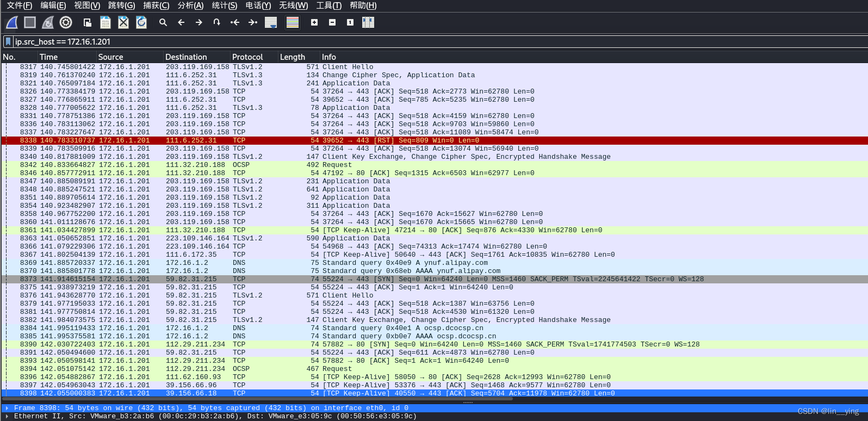Screen dimensions: 868x421
Task: Go back in packet history
Action: tap(181, 22)
